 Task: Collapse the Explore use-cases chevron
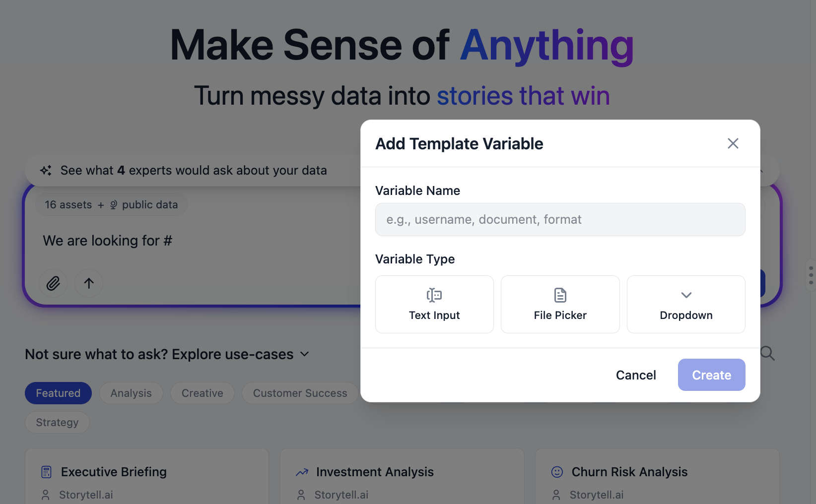(305, 354)
